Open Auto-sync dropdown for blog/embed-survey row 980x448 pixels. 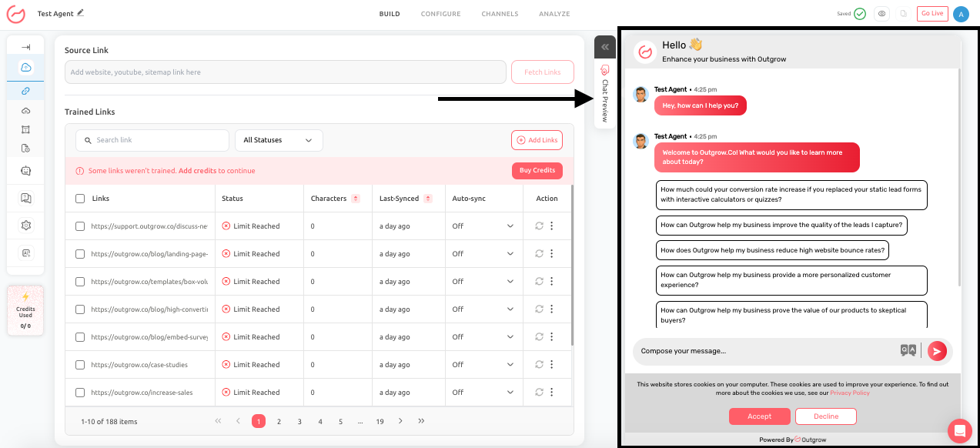[x=483, y=337]
